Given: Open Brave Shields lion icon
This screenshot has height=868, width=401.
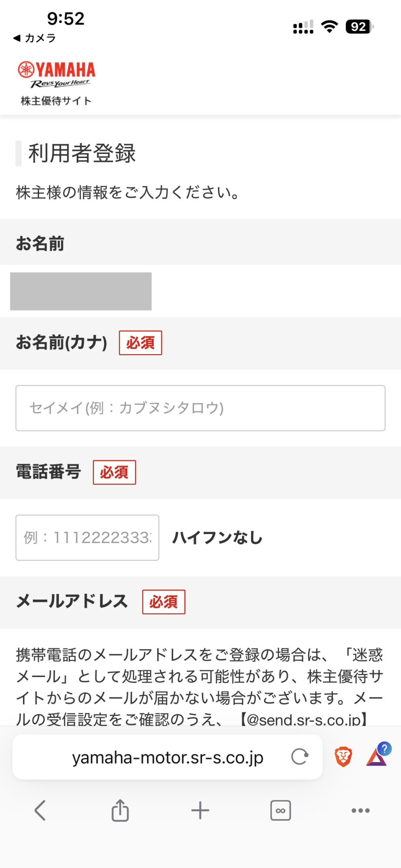Looking at the screenshot, I should [x=343, y=756].
